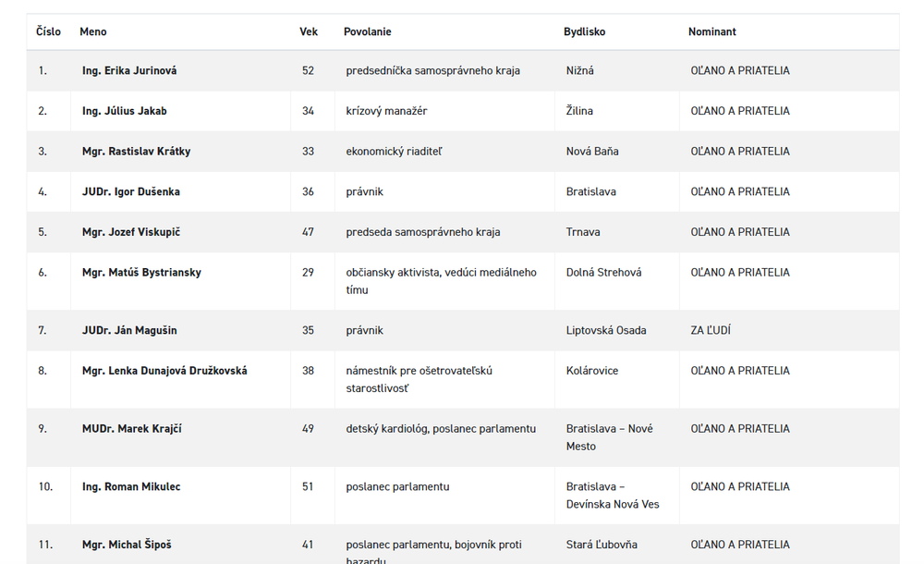The image size is (924, 564).
Task: Click the Meno column header
Action: pyautogui.click(x=92, y=31)
